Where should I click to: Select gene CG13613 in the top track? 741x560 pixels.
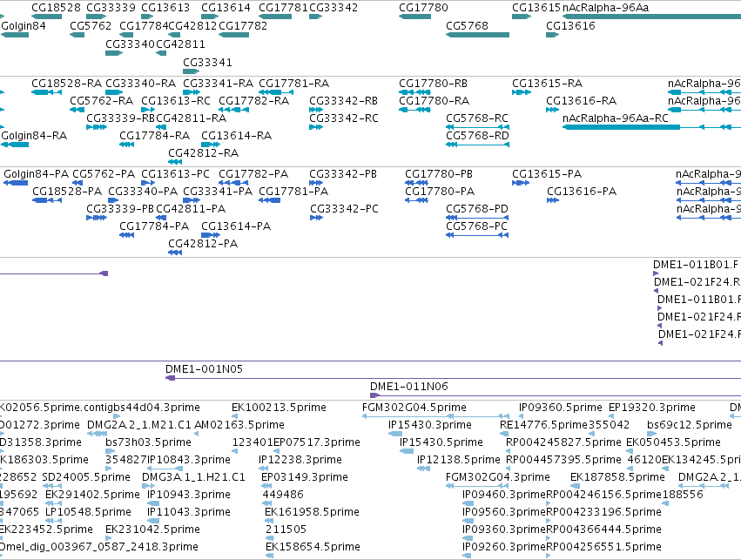coord(147,17)
